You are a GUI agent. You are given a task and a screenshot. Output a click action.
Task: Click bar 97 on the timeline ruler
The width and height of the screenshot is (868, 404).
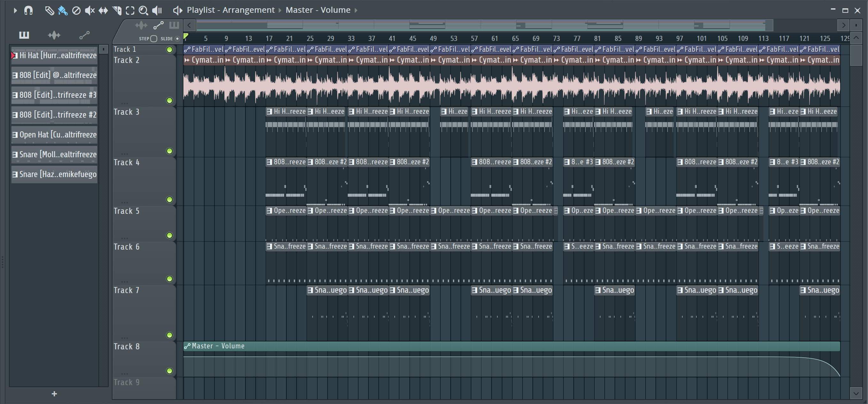[x=680, y=38]
